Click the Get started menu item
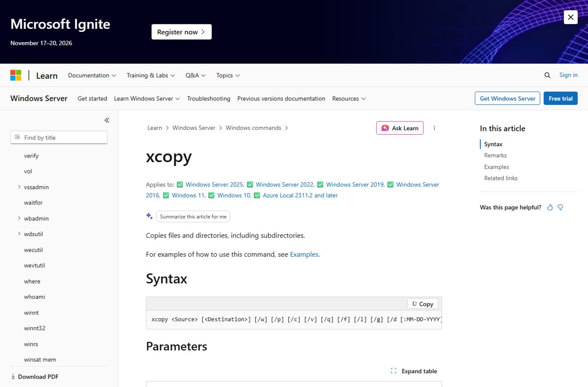 [92, 98]
